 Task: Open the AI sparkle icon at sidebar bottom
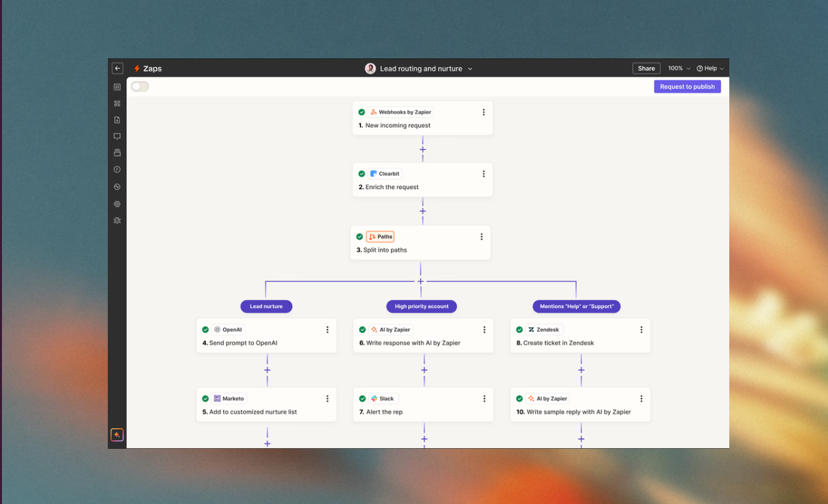tap(117, 435)
